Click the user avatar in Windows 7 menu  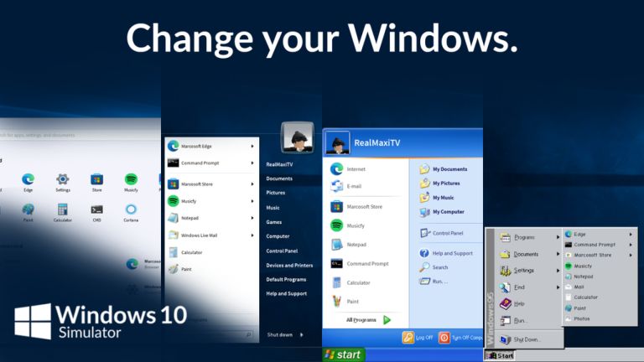(x=298, y=137)
